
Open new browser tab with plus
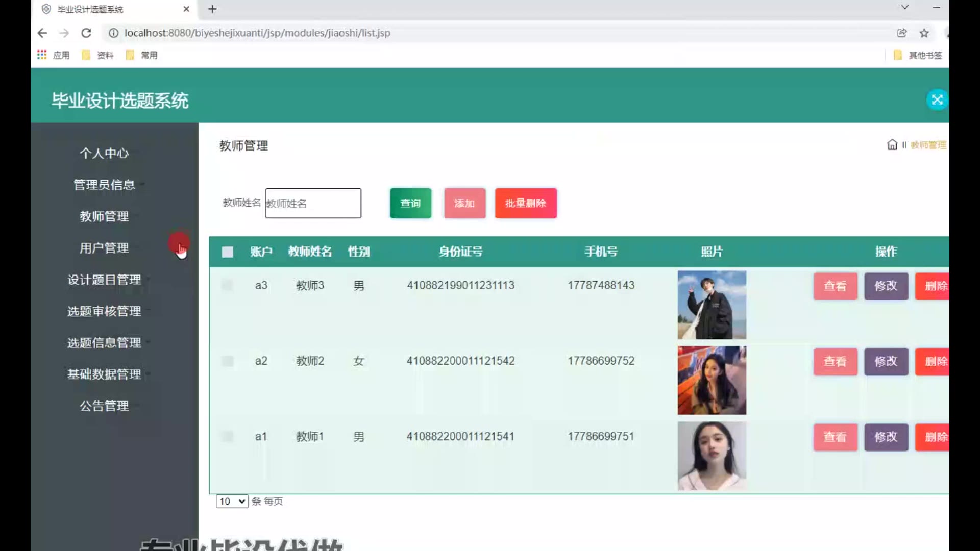point(212,9)
